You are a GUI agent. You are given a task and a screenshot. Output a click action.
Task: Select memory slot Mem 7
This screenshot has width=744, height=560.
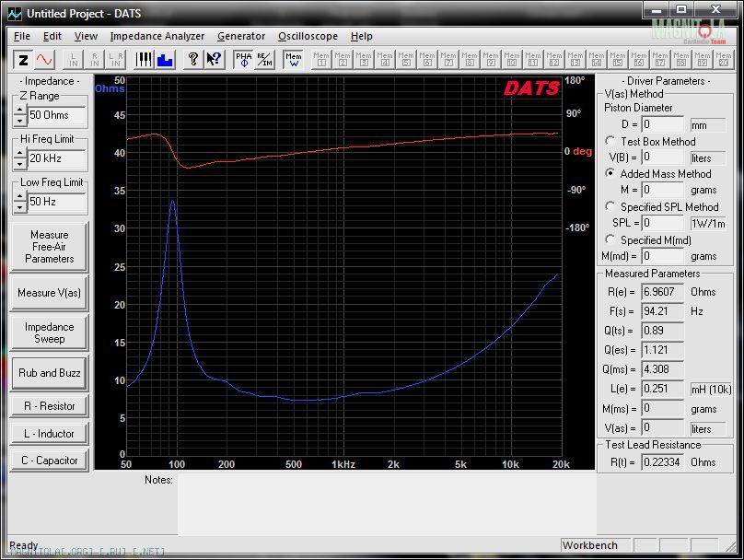448,60
